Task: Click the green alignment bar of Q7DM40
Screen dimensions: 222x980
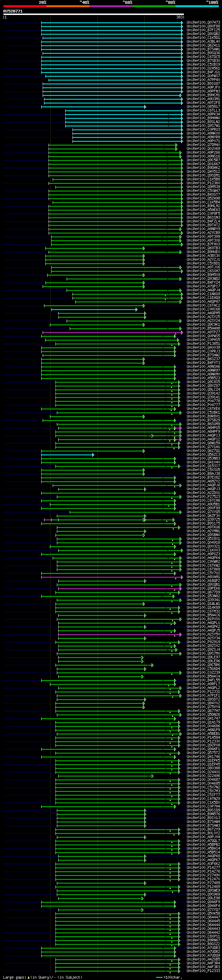Action: click(x=113, y=145)
